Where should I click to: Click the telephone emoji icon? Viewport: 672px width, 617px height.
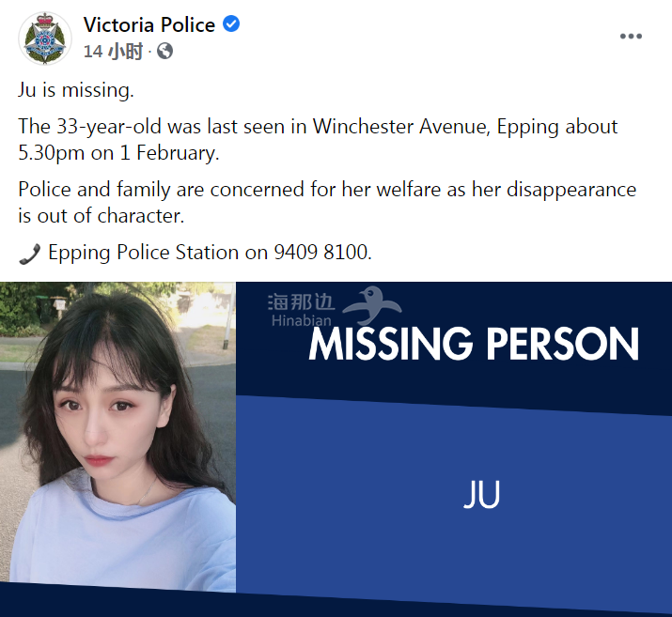(x=29, y=254)
